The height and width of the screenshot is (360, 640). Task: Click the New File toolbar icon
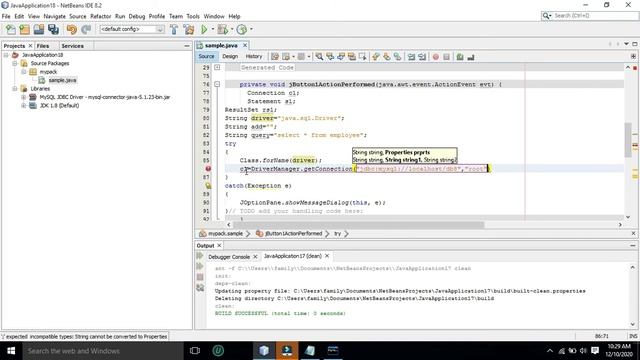click(11, 29)
